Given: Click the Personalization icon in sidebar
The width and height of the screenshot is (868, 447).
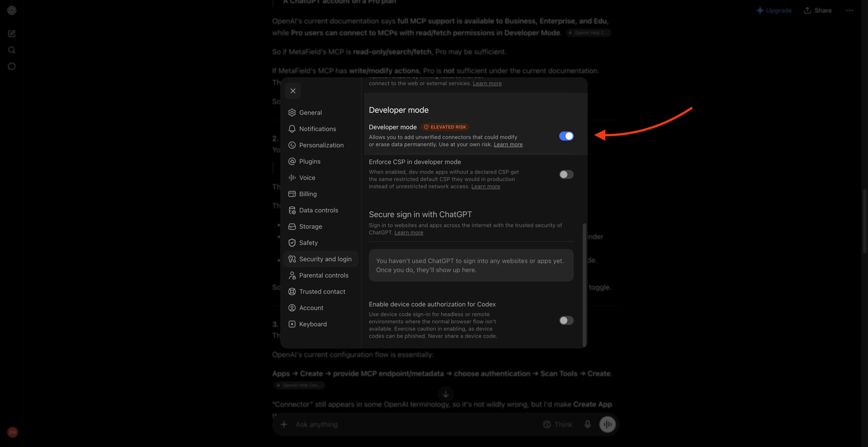Looking at the screenshot, I should [x=292, y=145].
